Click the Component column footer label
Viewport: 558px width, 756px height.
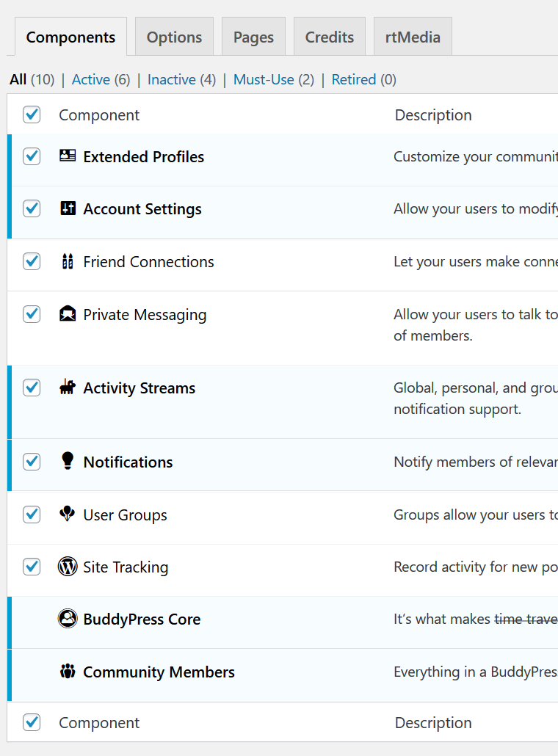click(x=99, y=723)
